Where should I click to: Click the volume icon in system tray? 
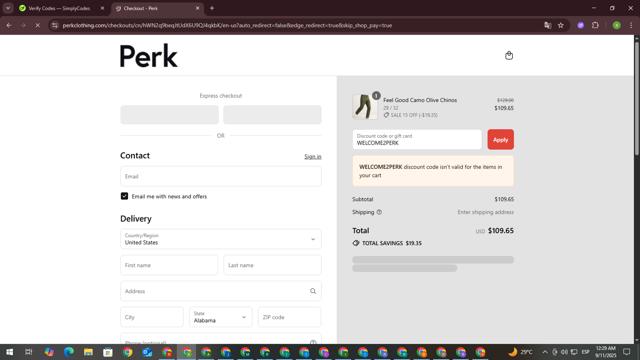coord(564,352)
